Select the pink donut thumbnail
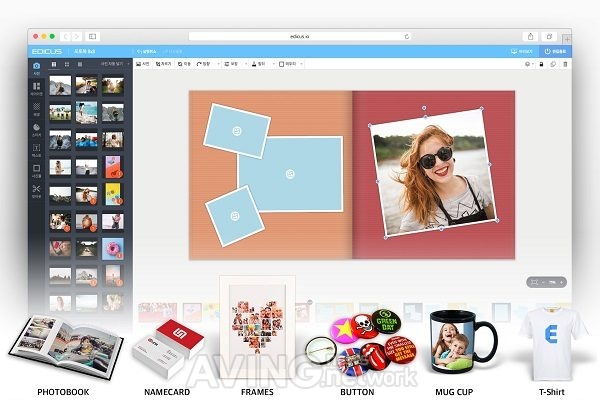The height and width of the screenshot is (400, 600). [113, 249]
